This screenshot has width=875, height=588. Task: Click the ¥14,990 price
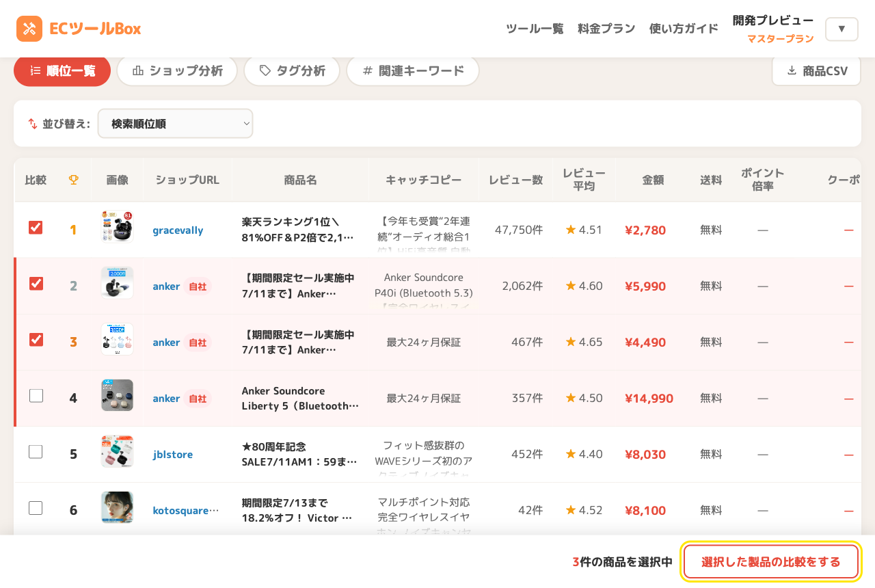(x=649, y=399)
